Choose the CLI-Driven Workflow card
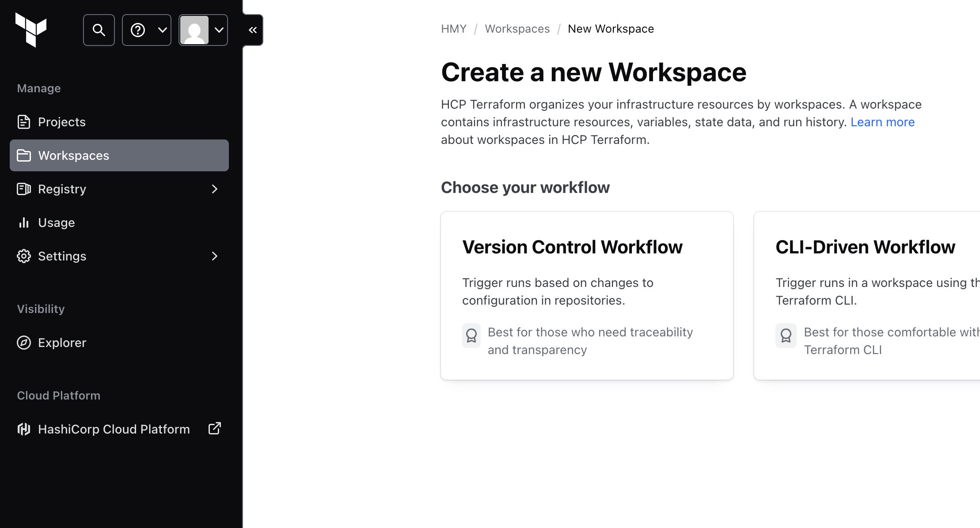This screenshot has height=528, width=980. pos(867,295)
